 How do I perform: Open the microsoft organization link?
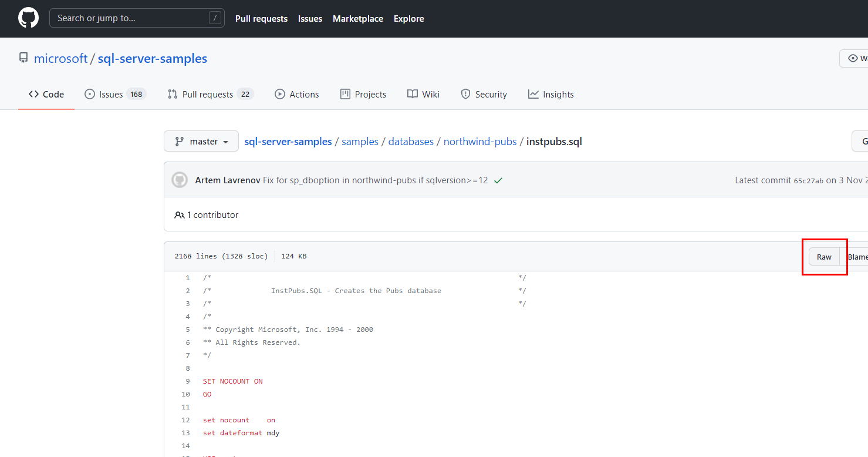[x=61, y=59]
